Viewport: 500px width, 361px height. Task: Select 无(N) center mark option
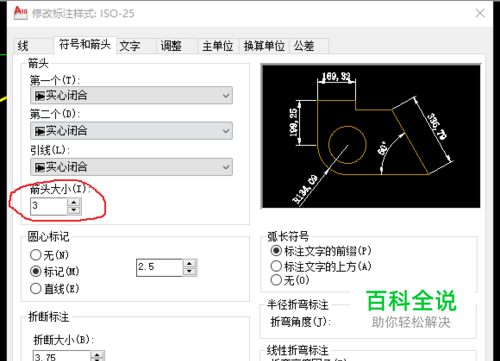(49, 255)
